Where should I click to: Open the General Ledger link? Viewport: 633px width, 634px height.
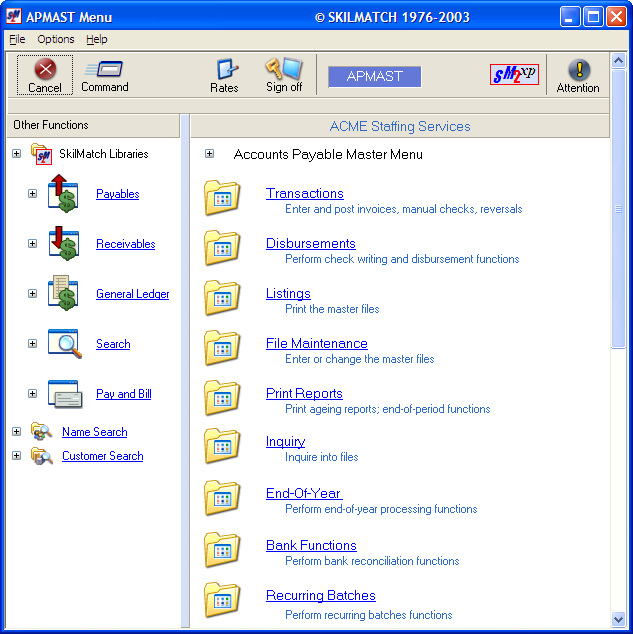click(133, 294)
